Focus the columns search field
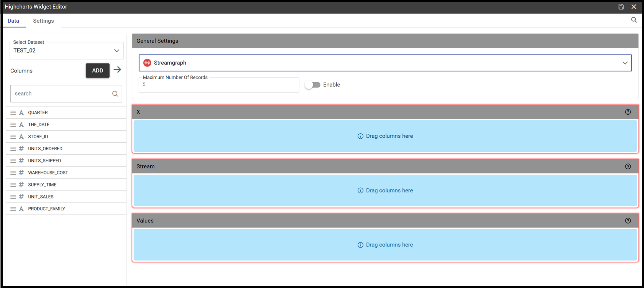 click(66, 94)
